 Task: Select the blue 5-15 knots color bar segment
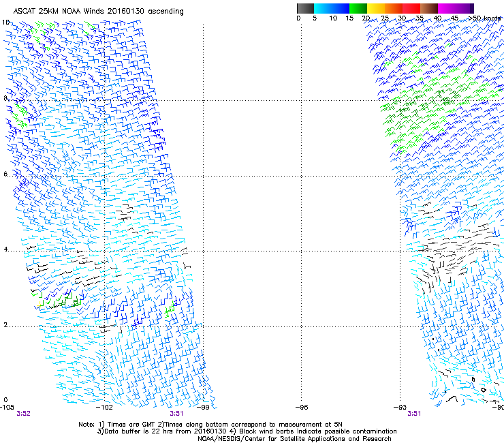332,8
